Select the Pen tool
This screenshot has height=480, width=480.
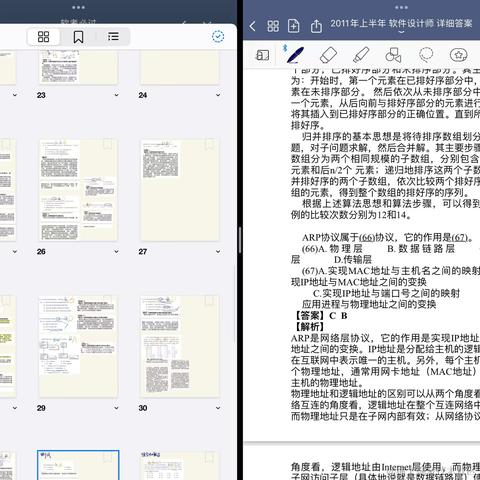295,55
